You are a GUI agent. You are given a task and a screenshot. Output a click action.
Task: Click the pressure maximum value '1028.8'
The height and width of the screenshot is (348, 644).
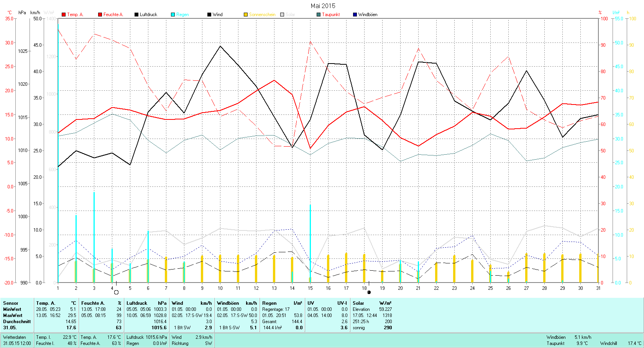pyautogui.click(x=160, y=315)
